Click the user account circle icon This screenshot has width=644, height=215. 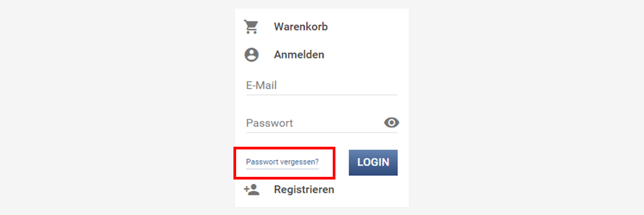251,55
